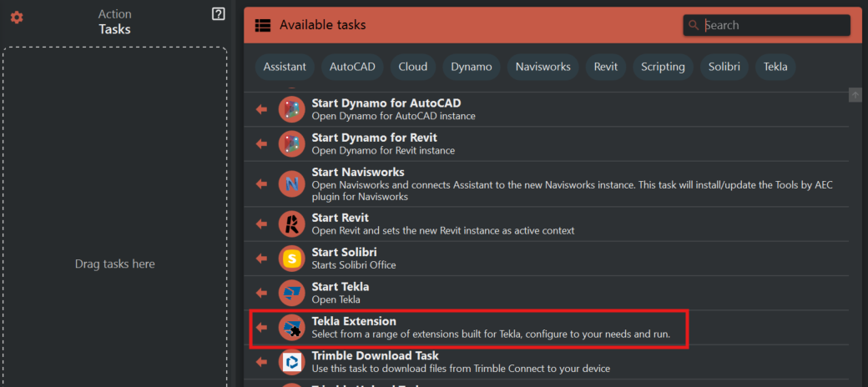Image resolution: width=868 pixels, height=387 pixels.
Task: Open the Available tasks list icon
Action: point(263,25)
